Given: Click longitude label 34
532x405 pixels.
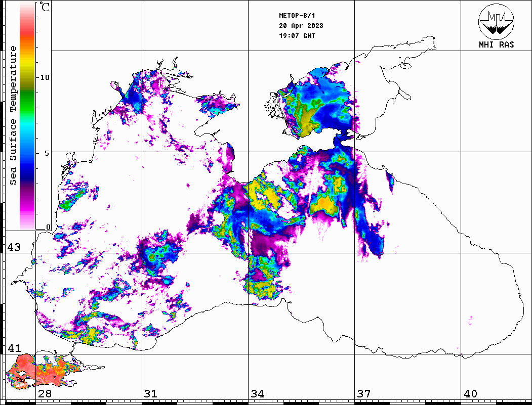Looking at the screenshot, I should pyautogui.click(x=258, y=394).
